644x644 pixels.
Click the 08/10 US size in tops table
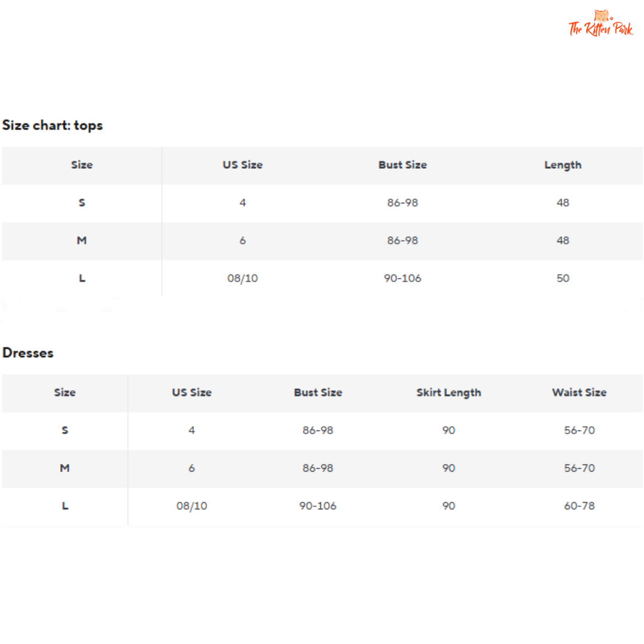[243, 278]
